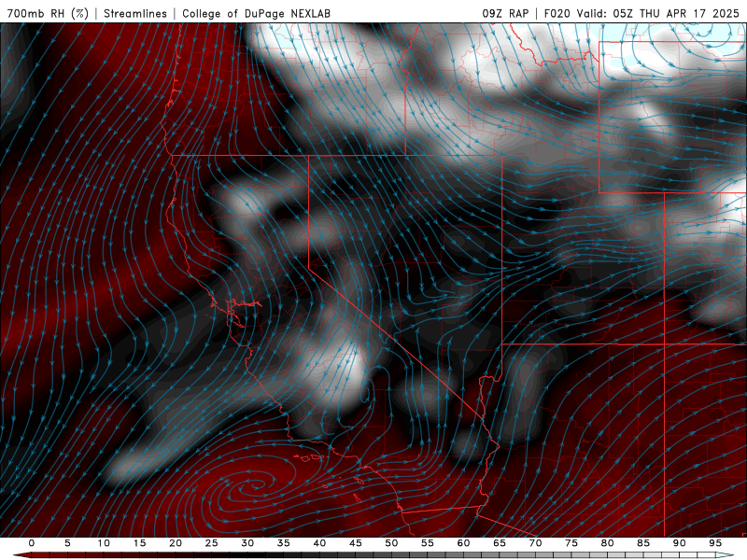Select the "F020" forecast hour text

click(557, 13)
